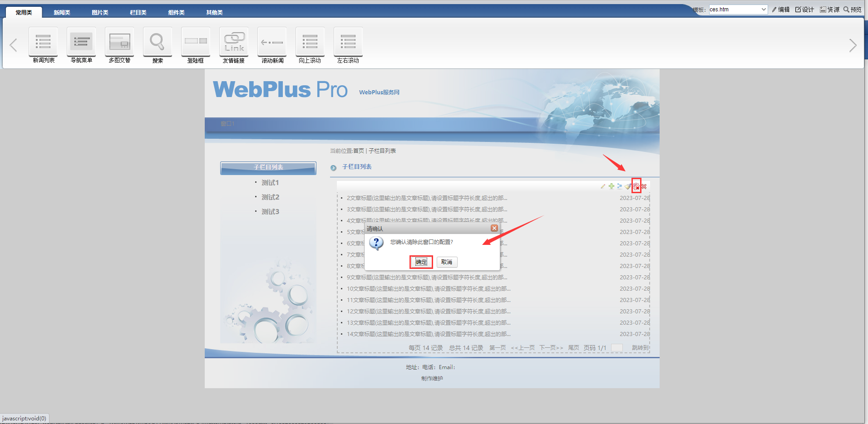868x424 pixels.
Task: Select the 友情链接 Link component icon
Action: click(x=234, y=42)
